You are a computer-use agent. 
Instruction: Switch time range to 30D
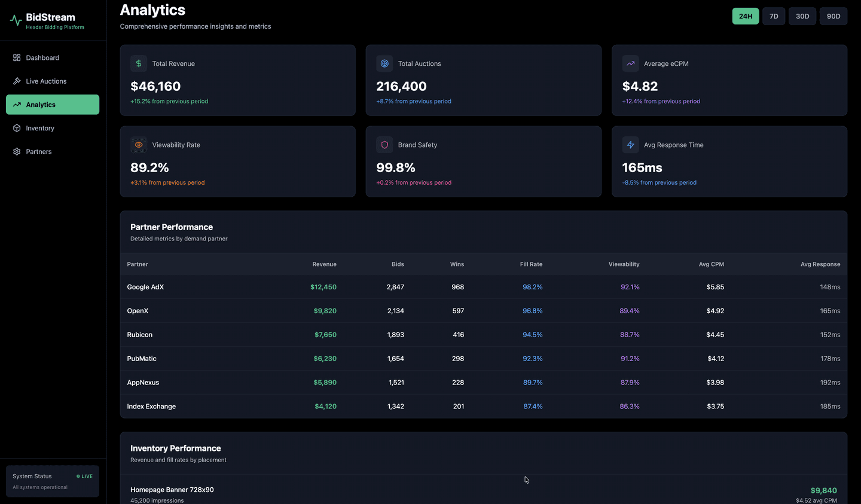802,16
